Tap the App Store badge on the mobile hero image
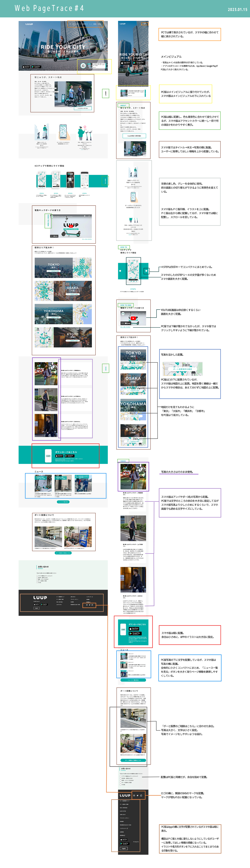 point(126,63)
